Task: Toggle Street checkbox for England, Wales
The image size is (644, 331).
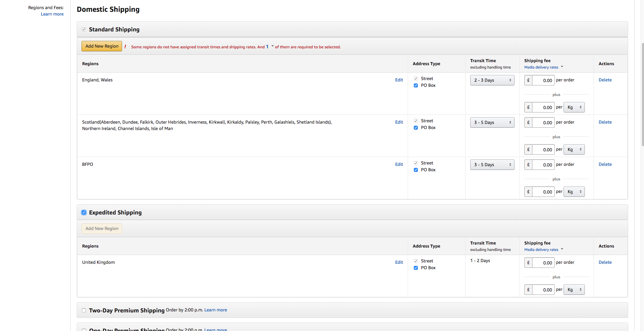Action: point(416,79)
